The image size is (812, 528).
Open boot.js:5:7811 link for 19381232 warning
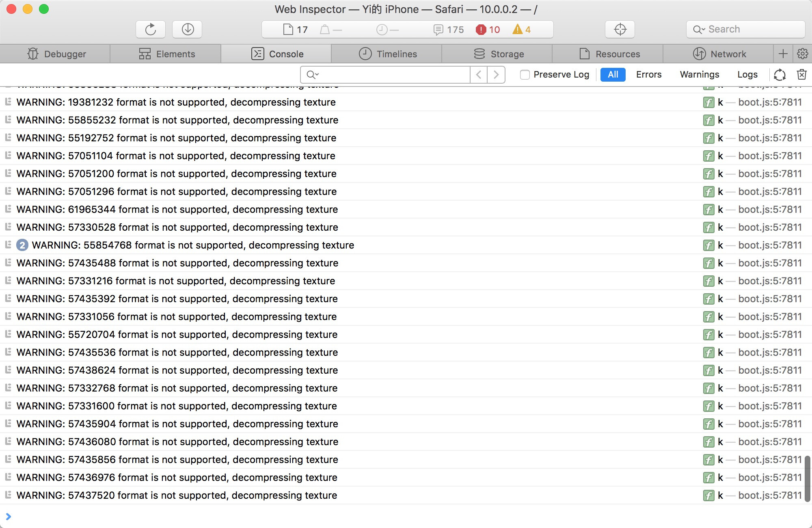point(770,102)
